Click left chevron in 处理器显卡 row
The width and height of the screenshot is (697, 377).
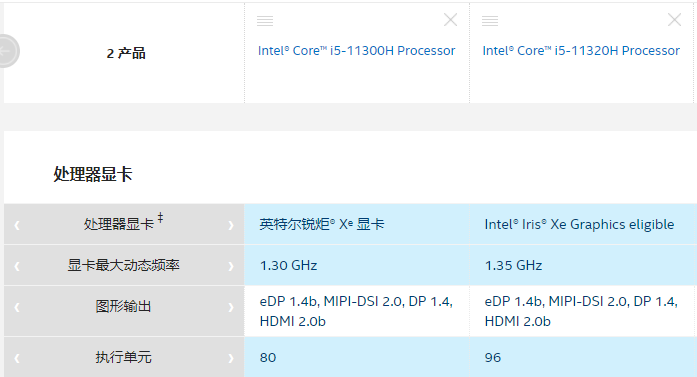pyautogui.click(x=17, y=225)
